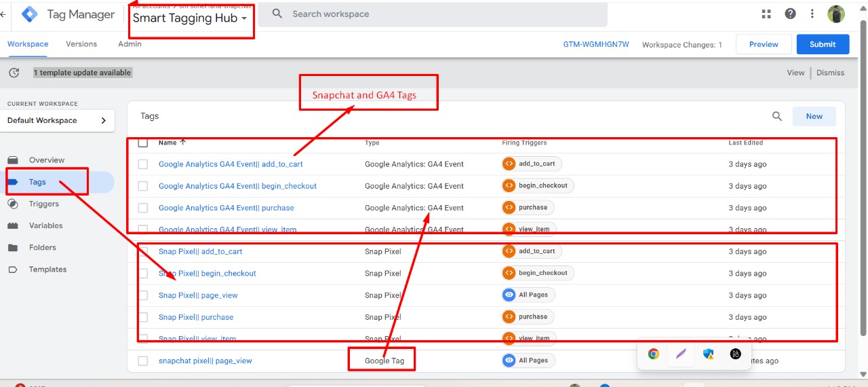The width and height of the screenshot is (868, 387).
Task: Check the GA4 Event purchase tag checkbox
Action: point(143,208)
